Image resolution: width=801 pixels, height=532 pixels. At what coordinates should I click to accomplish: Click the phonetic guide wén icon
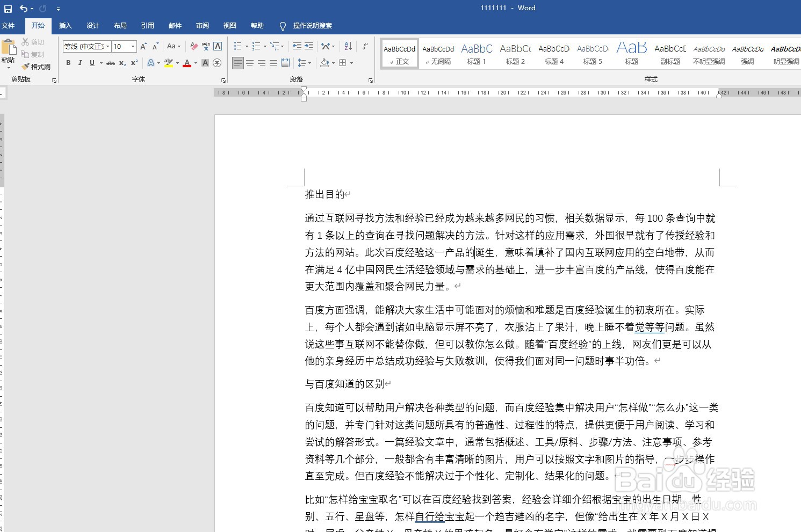[x=206, y=47]
